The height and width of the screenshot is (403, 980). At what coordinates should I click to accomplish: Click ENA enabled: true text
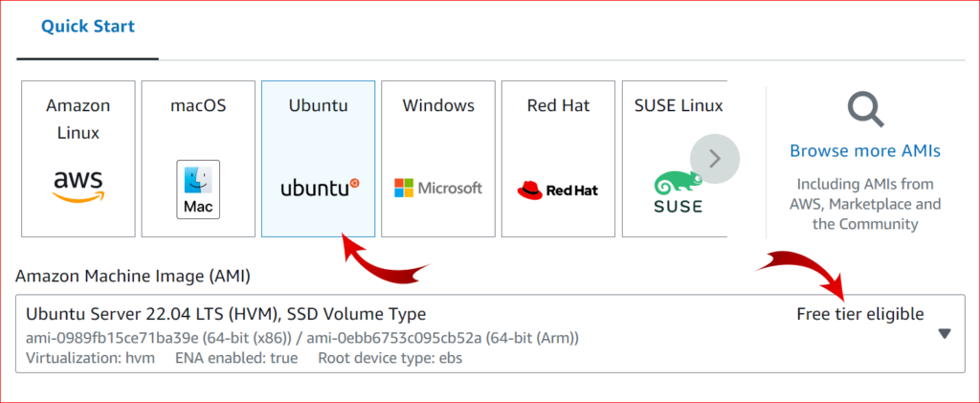(x=236, y=359)
